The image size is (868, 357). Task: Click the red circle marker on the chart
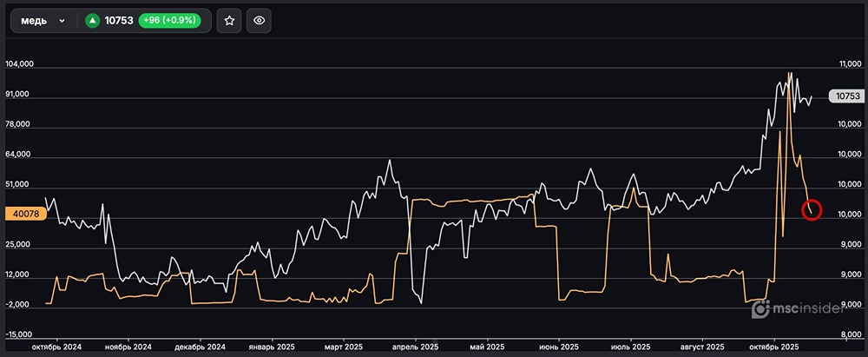coord(811,210)
